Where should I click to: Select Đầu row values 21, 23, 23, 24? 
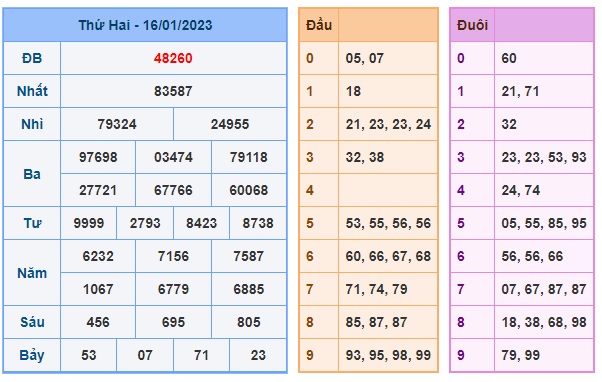pos(388,124)
